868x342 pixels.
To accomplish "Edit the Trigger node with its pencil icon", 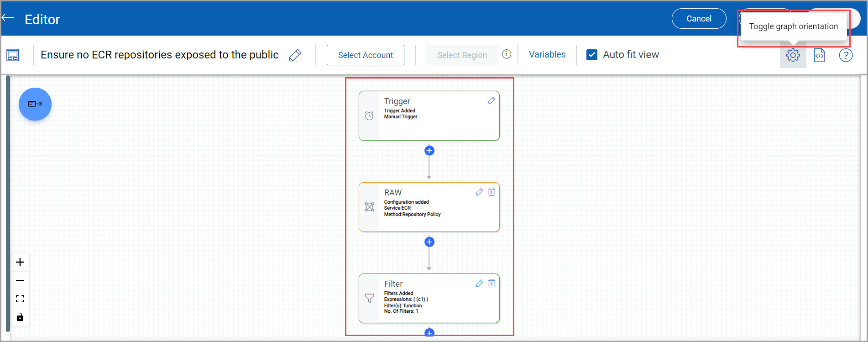I will pyautogui.click(x=492, y=101).
